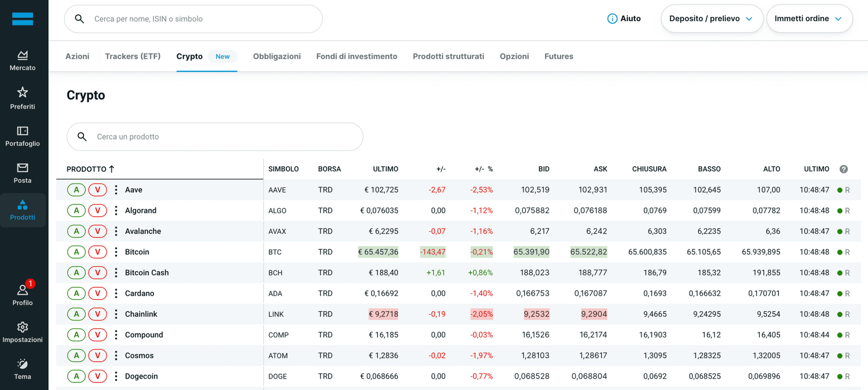868x390 pixels.
Task: Expand Immetti ordine dropdown
Action: click(x=809, y=18)
